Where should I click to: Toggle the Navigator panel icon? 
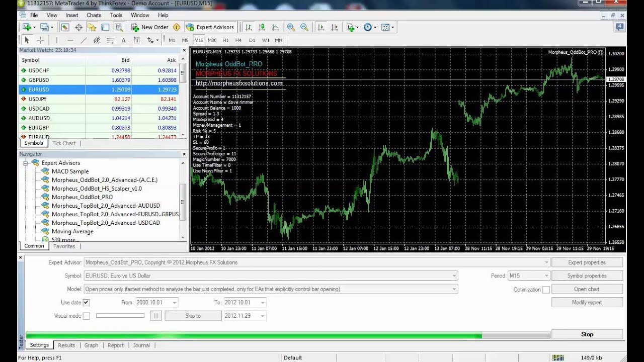pyautogui.click(x=92, y=27)
